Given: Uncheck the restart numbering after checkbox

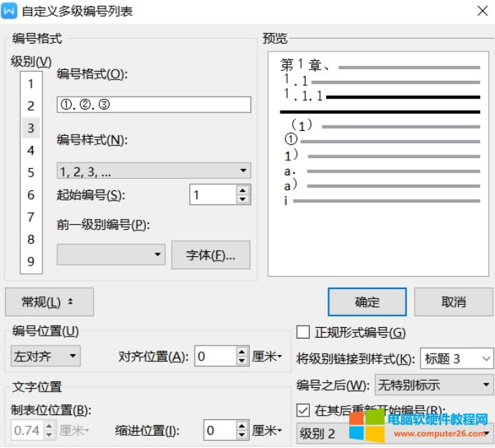Looking at the screenshot, I should 303,411.
